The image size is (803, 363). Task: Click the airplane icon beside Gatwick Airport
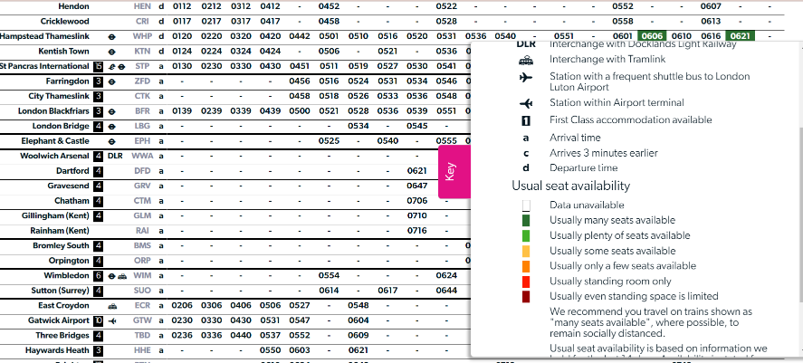[x=113, y=321]
